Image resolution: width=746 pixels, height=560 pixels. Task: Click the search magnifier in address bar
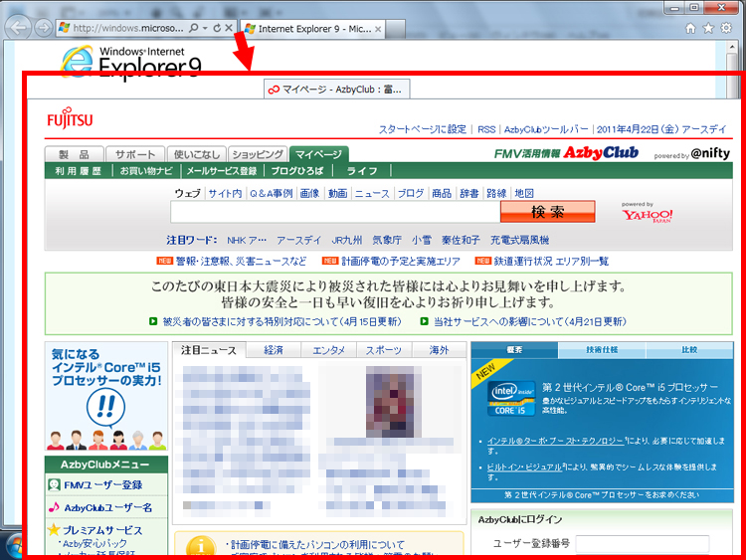pos(193,28)
